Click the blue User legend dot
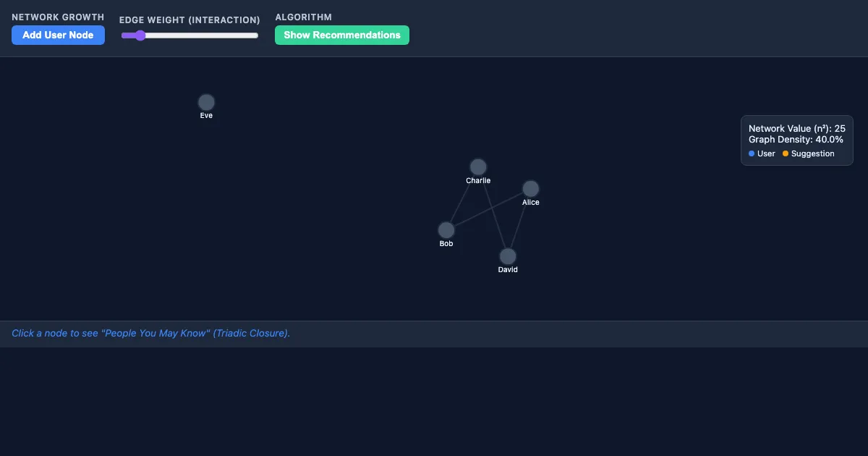868x456 pixels. 752,153
